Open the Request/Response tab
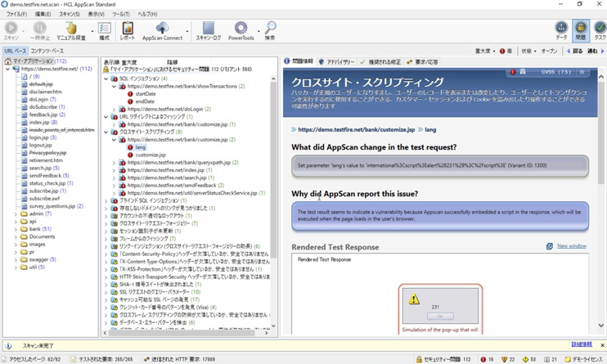Image resolution: width=607 pixels, height=364 pixels. click(x=423, y=61)
